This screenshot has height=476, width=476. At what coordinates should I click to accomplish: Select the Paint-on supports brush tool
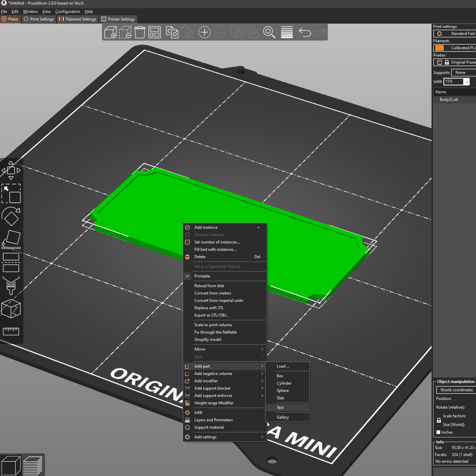pyautogui.click(x=11, y=285)
